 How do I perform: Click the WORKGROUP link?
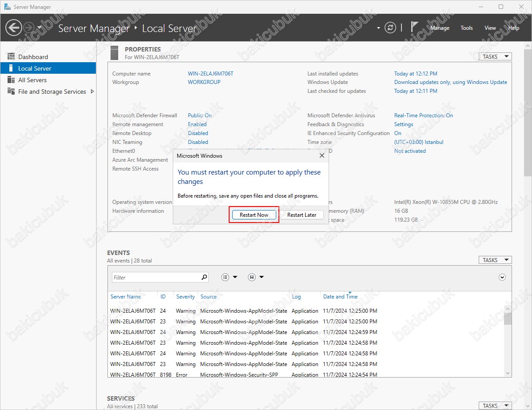coord(204,82)
